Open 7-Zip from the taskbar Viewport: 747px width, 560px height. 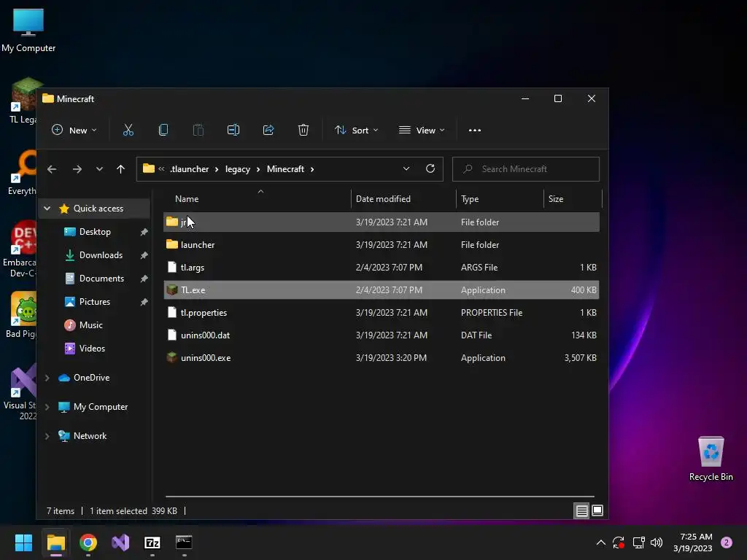pyautogui.click(x=152, y=542)
